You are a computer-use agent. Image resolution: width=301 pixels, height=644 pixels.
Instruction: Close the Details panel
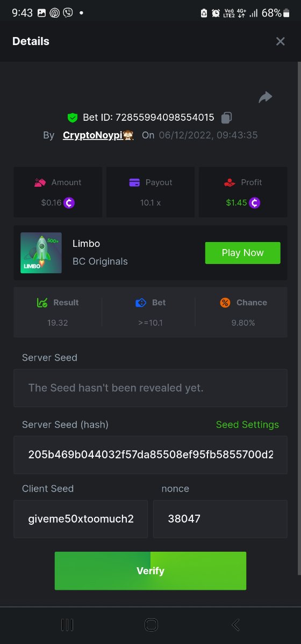[x=280, y=41]
